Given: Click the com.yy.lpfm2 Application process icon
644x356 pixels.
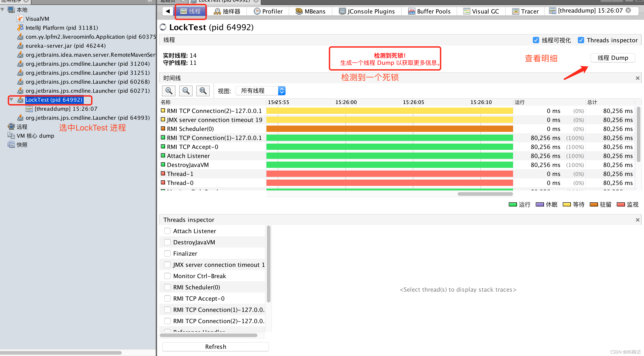Looking at the screenshot, I should (20, 36).
